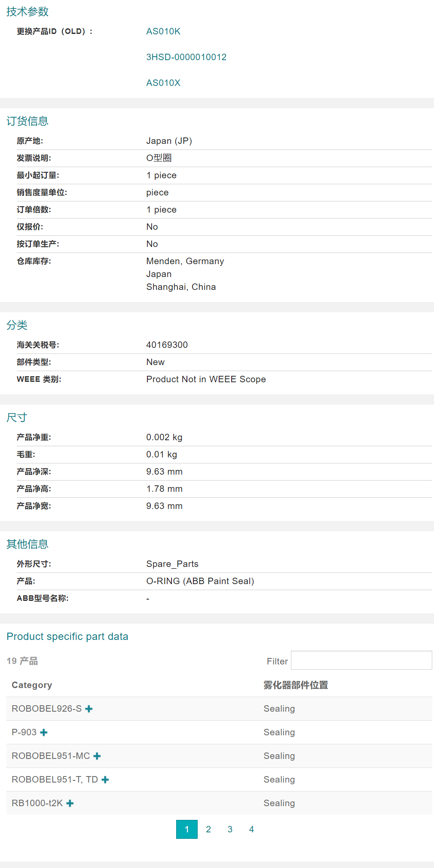Click the Category column header
The height and width of the screenshot is (868, 434).
(x=32, y=685)
